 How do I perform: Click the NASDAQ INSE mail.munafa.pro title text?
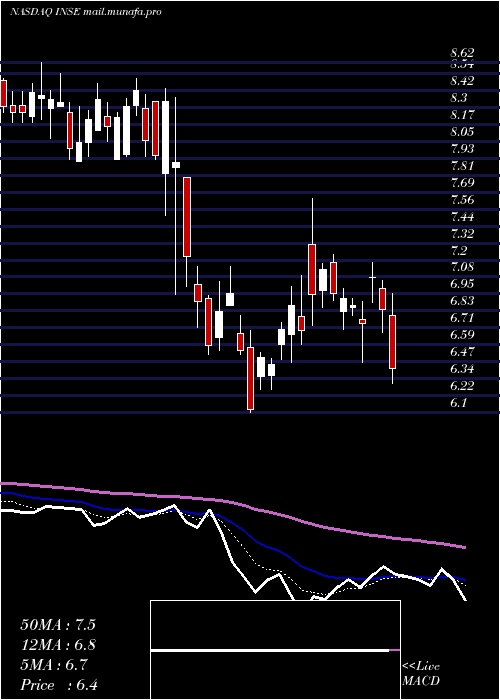[x=85, y=12]
